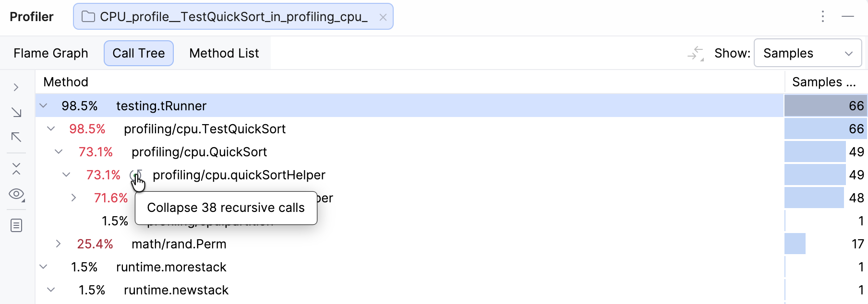Open the analysis summary panel icon

(17, 225)
